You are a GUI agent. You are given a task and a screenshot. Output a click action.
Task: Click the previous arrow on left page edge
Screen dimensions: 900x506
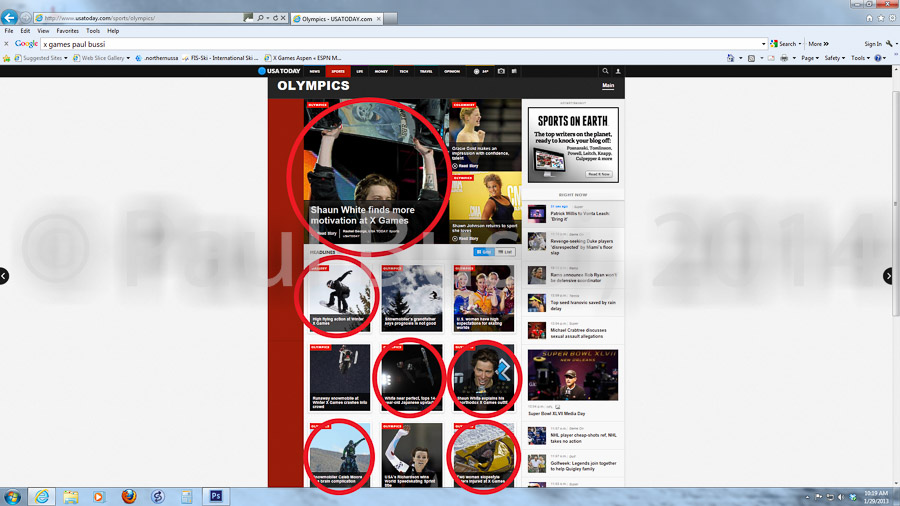[x=4, y=276]
